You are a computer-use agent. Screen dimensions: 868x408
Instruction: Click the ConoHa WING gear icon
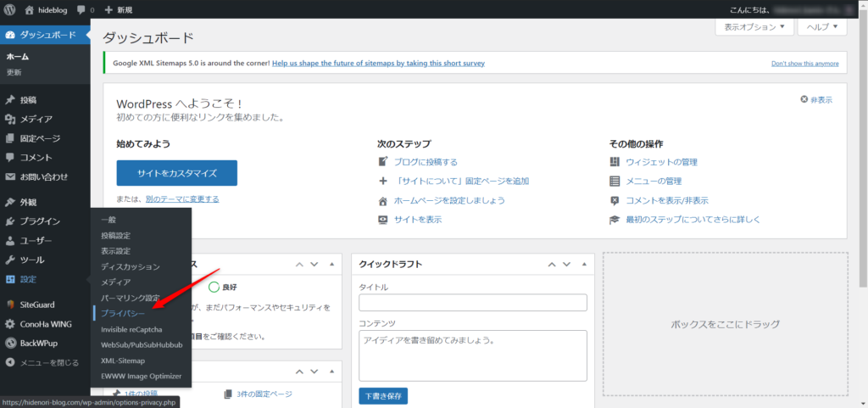(9, 324)
